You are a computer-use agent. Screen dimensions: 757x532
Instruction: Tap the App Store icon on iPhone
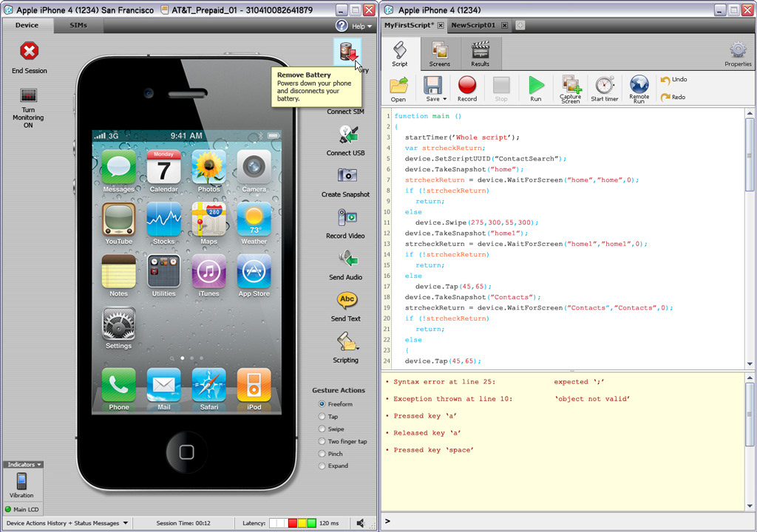coord(254,271)
